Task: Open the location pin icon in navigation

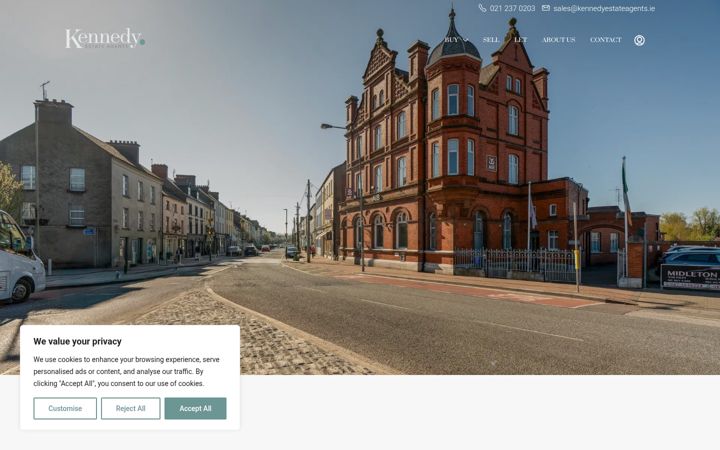Action: [x=639, y=40]
